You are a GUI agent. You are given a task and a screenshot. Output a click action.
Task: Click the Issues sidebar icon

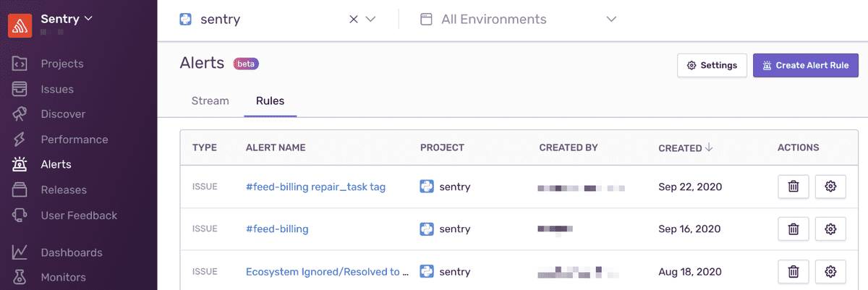20,89
